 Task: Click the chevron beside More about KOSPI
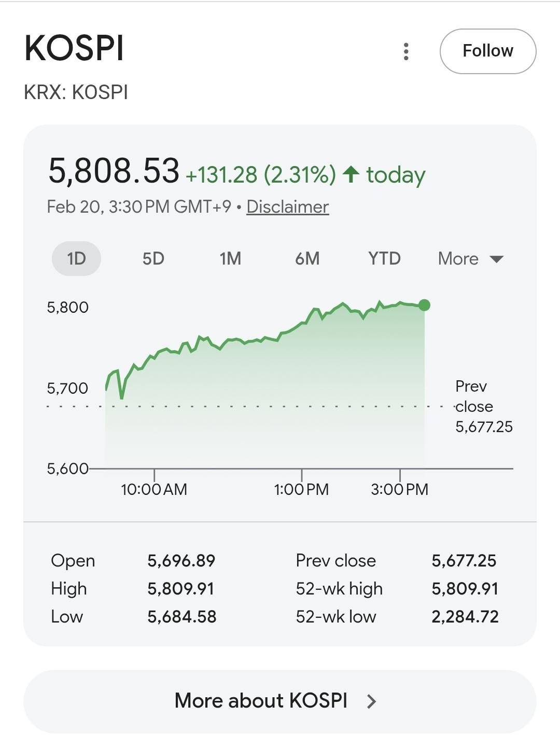pos(371,701)
